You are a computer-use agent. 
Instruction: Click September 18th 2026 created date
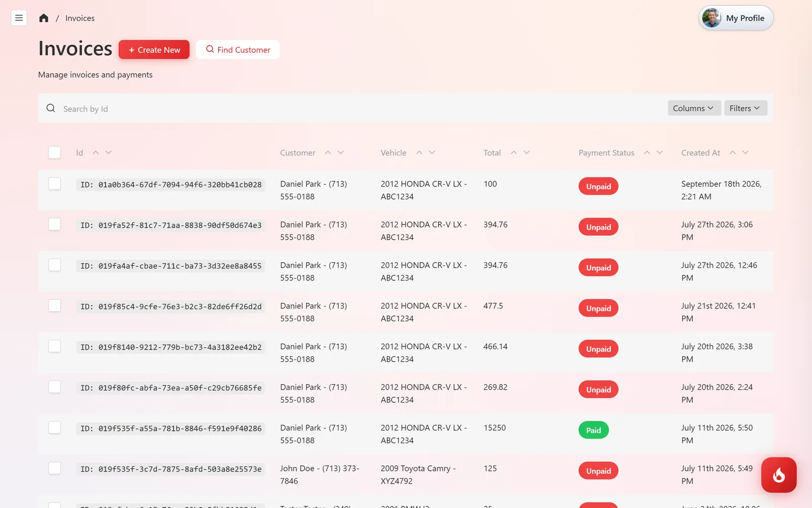[x=721, y=190]
